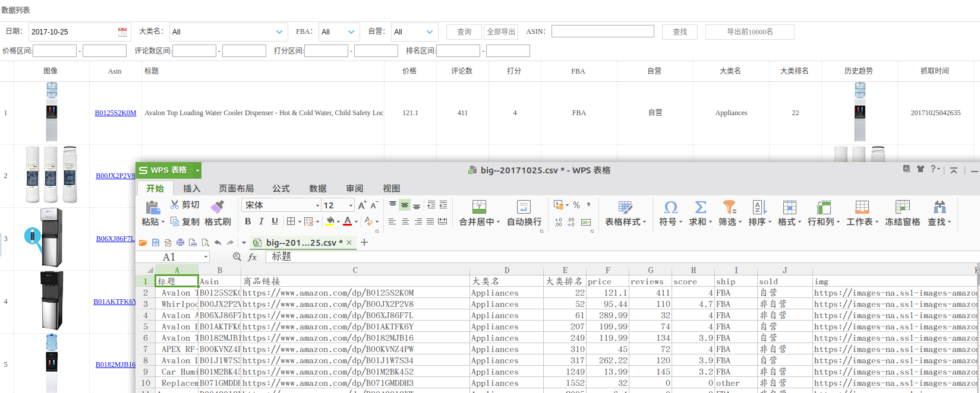Undo the last action with the undo arrow
980x393 pixels.
click(x=218, y=243)
